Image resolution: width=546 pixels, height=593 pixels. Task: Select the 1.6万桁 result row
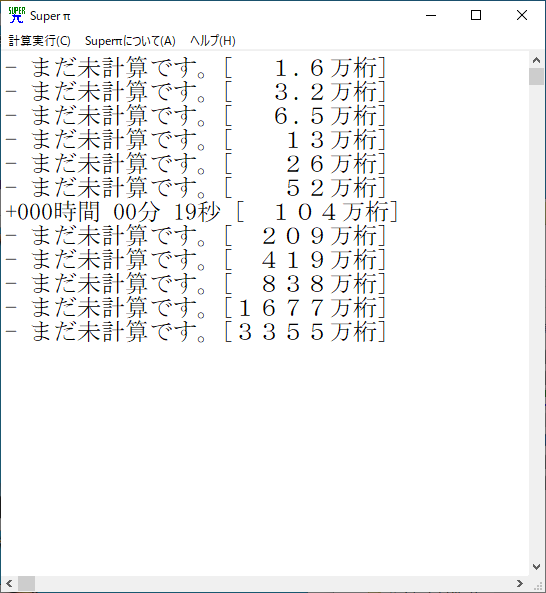click(195, 68)
